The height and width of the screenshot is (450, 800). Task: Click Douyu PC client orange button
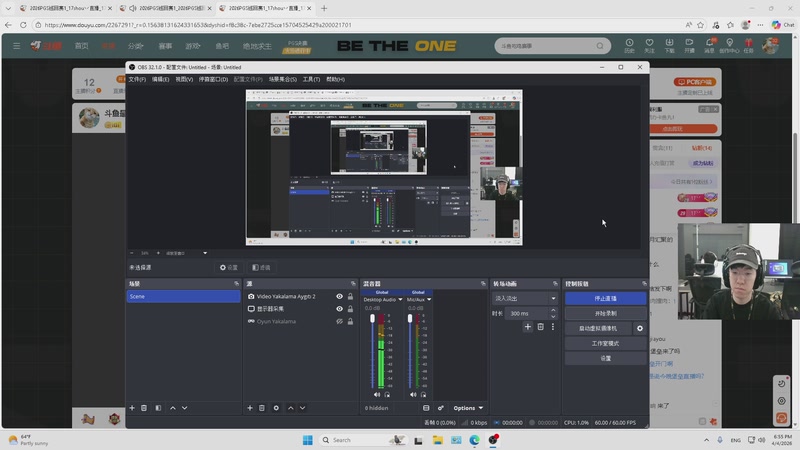coord(695,82)
